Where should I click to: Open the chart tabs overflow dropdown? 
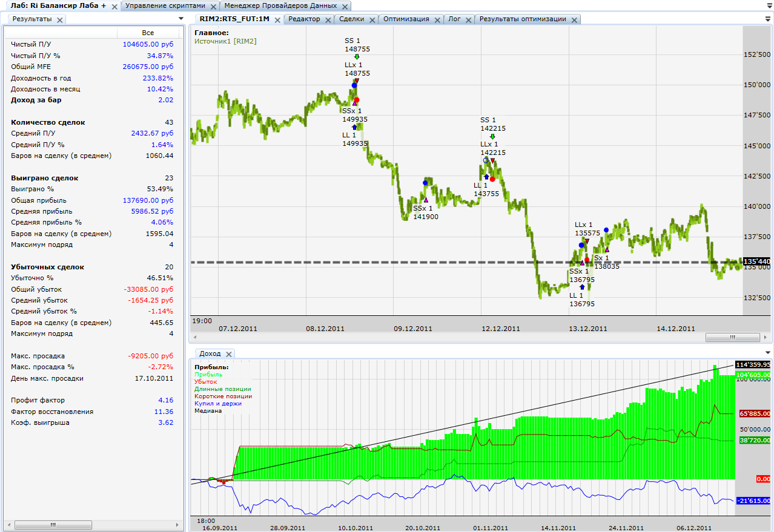(768, 19)
